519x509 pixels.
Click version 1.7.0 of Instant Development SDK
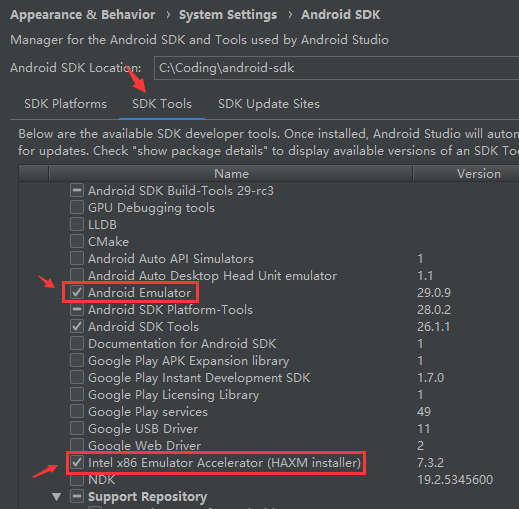click(431, 378)
